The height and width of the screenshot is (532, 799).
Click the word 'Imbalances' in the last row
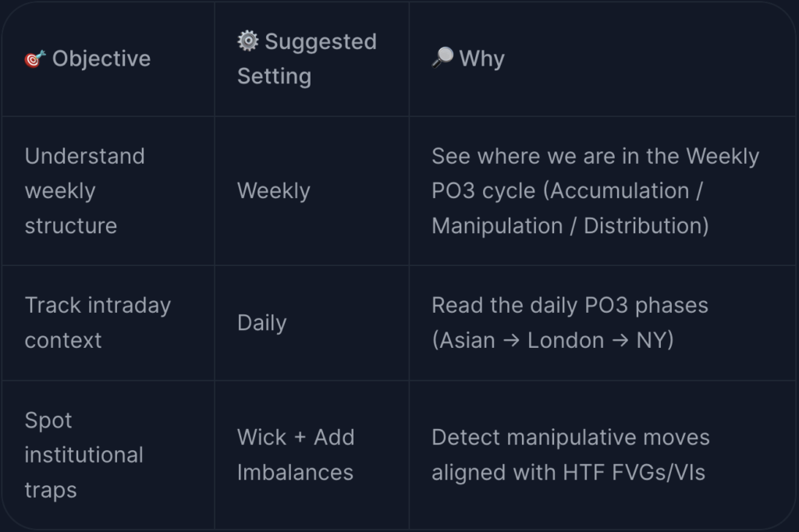coord(295,473)
